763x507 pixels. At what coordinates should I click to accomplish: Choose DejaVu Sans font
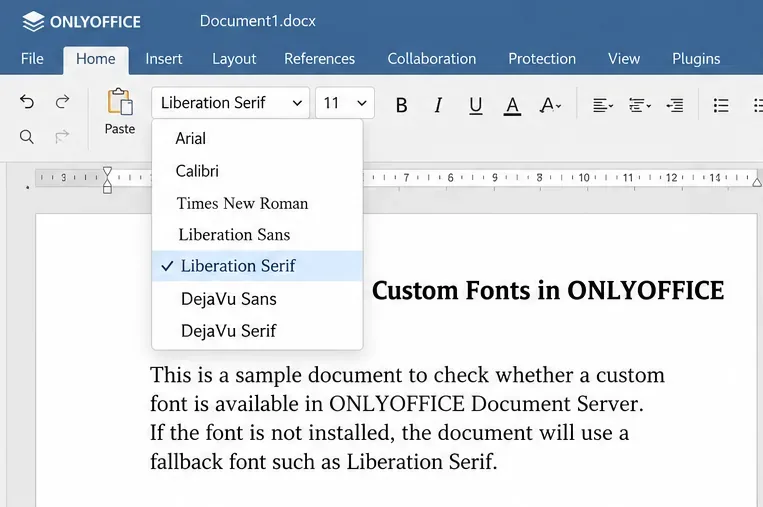[257, 299]
